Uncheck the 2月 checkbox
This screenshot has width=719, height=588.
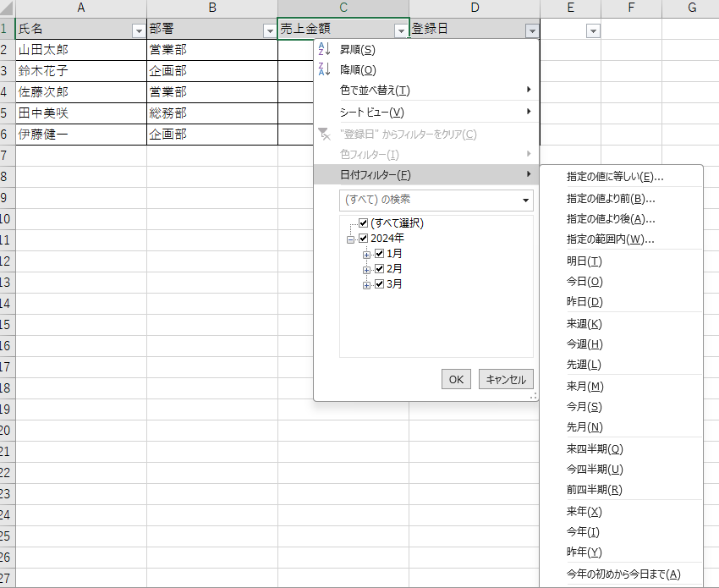point(380,269)
